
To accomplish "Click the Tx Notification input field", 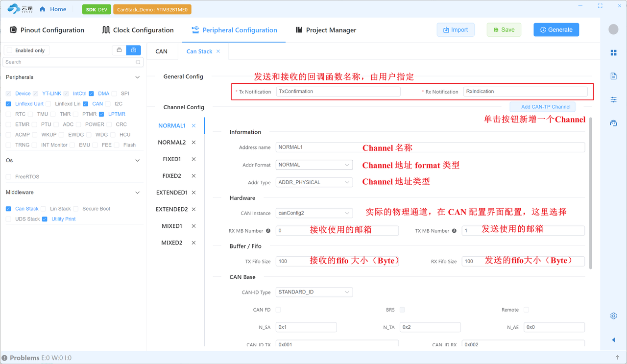I will (338, 92).
